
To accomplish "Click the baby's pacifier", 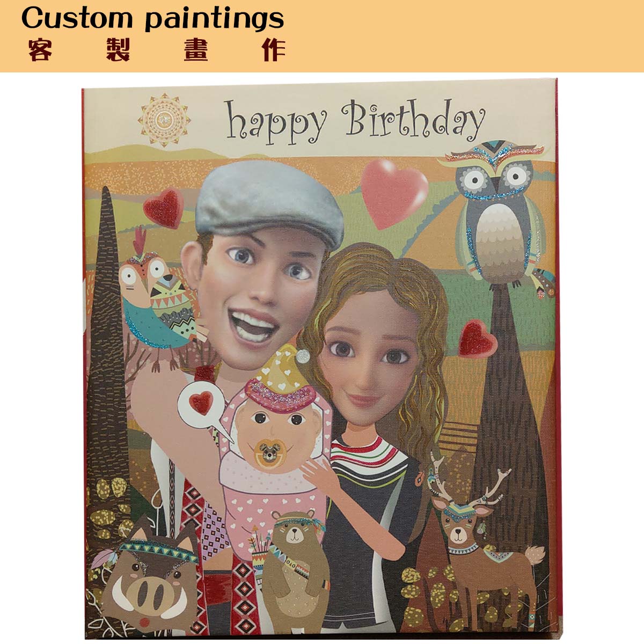I will coord(270,454).
